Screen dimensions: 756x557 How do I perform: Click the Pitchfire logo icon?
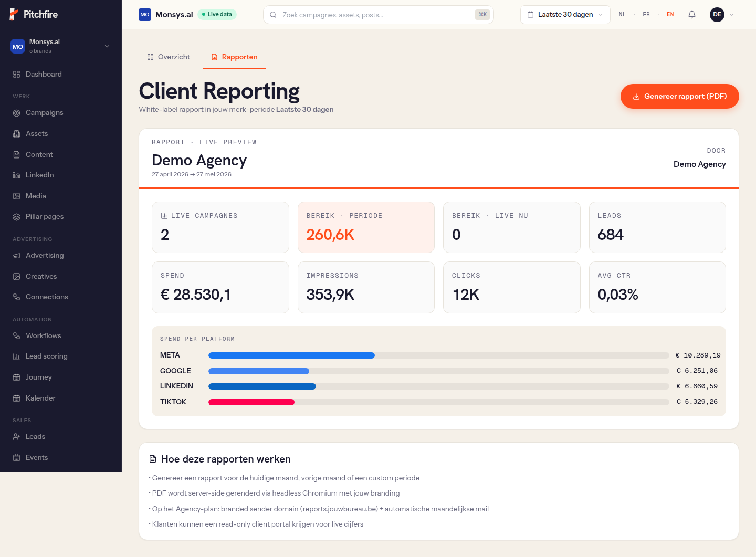pyautogui.click(x=14, y=15)
